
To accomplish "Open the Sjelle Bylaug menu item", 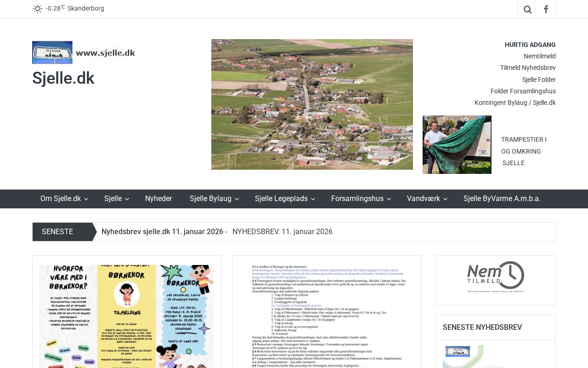I will (x=210, y=199).
